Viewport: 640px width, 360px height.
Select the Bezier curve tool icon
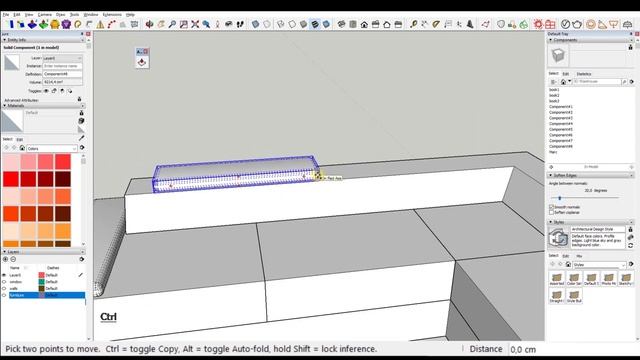tap(112, 24)
